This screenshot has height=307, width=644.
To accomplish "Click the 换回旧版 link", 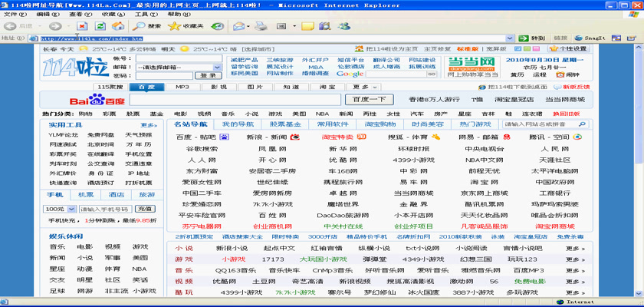I will click(567, 114).
